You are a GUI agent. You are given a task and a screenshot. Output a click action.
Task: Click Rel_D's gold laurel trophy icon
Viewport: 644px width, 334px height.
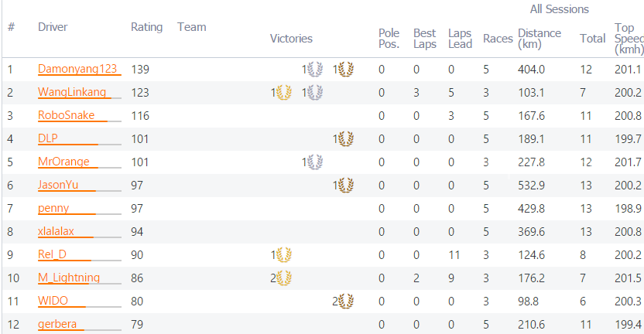tap(284, 255)
